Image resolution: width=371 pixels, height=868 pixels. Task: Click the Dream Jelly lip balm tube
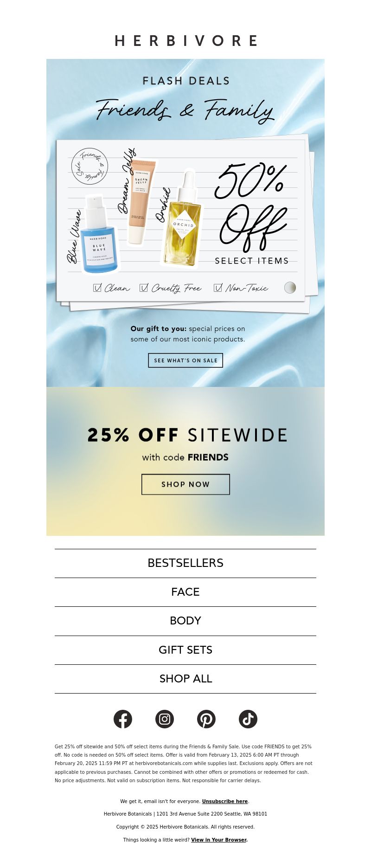(x=141, y=202)
